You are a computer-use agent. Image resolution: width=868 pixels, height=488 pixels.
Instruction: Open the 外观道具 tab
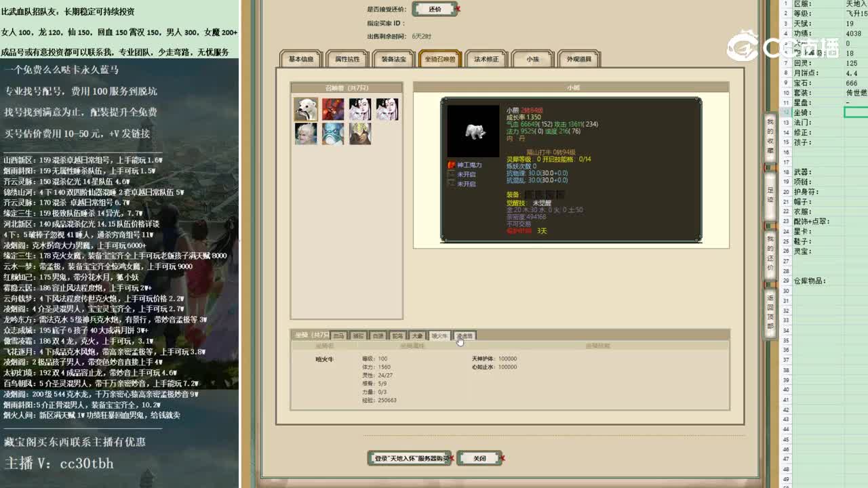coord(578,59)
